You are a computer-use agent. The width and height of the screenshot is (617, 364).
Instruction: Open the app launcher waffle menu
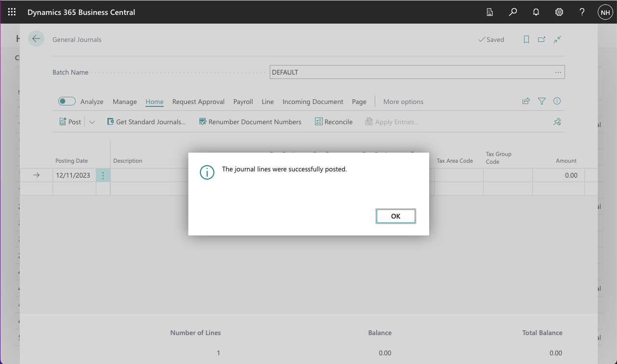click(12, 12)
